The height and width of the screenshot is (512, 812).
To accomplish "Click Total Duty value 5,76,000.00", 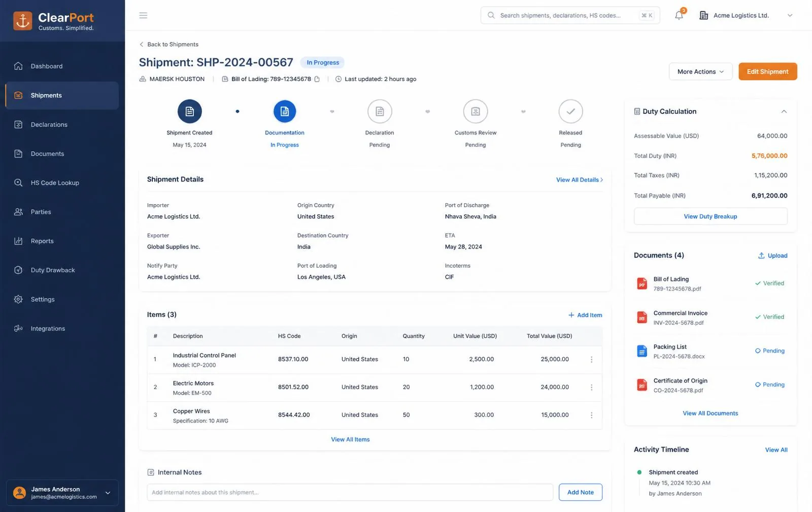I will click(769, 156).
